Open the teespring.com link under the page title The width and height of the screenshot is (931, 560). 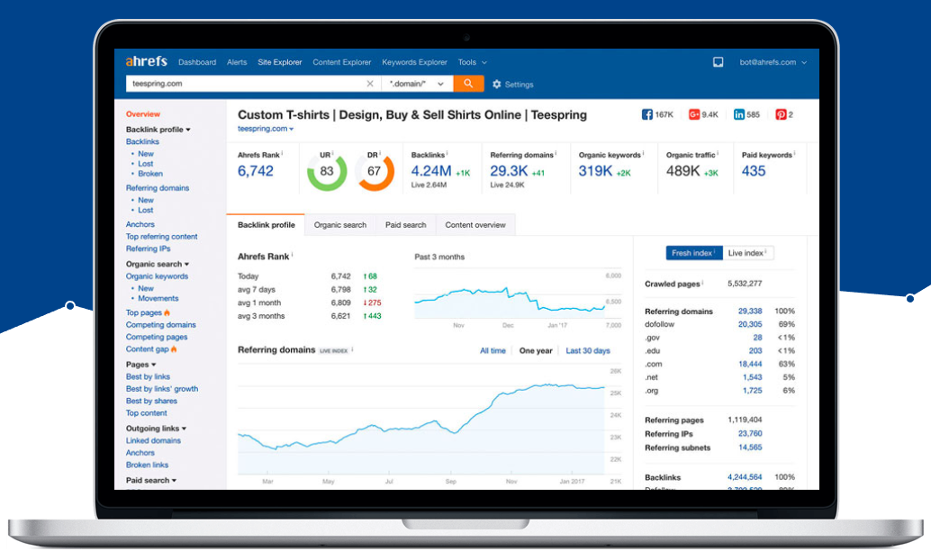[x=265, y=129]
